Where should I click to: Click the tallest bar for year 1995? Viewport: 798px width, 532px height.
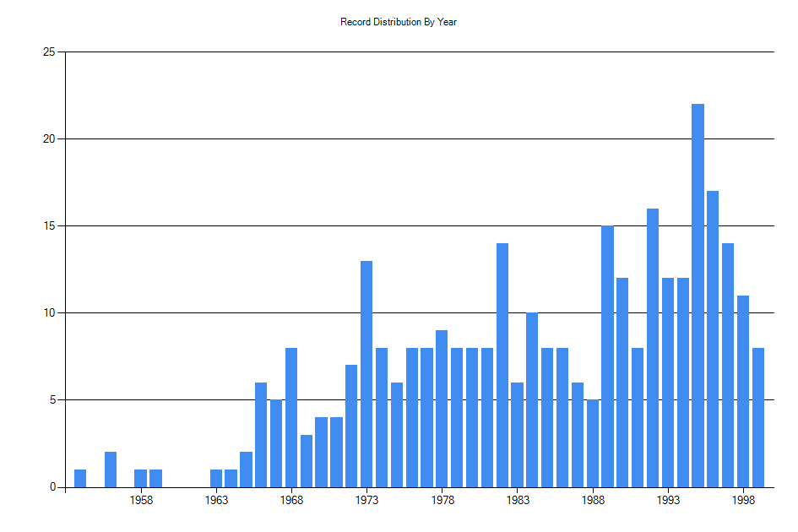(698, 296)
